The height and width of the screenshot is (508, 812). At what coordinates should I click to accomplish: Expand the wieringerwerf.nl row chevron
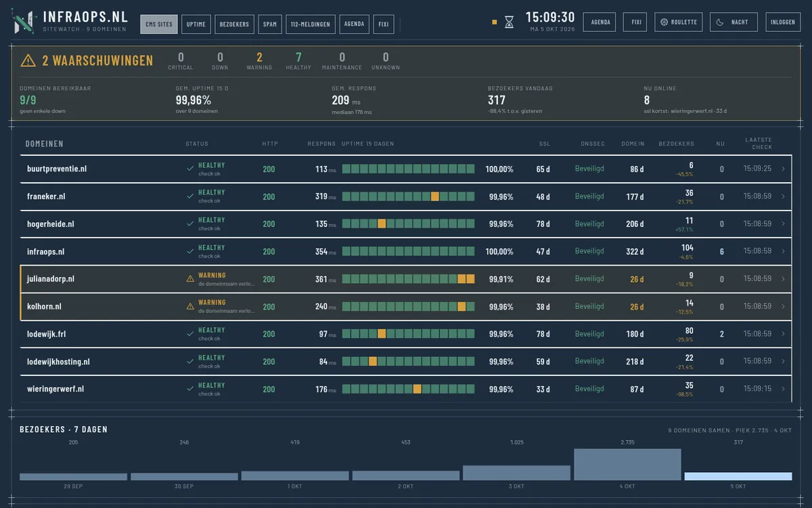click(783, 389)
